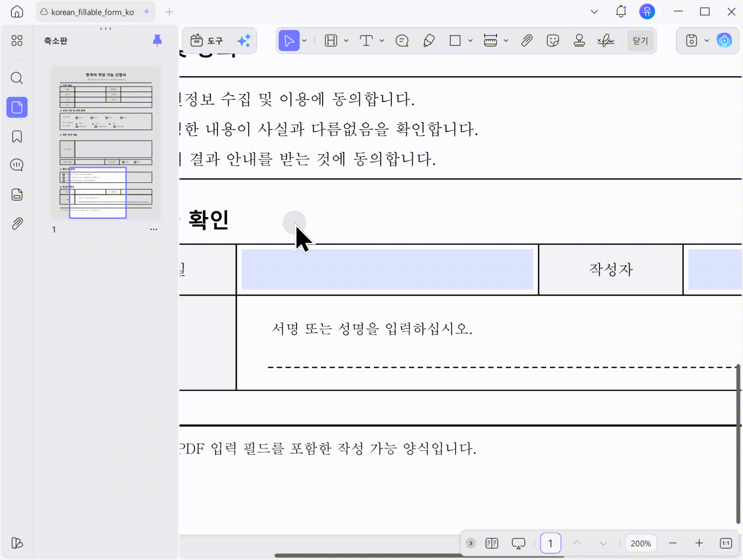Go to previous page arrow
Screen dimensions: 743x560
tap(577, 543)
